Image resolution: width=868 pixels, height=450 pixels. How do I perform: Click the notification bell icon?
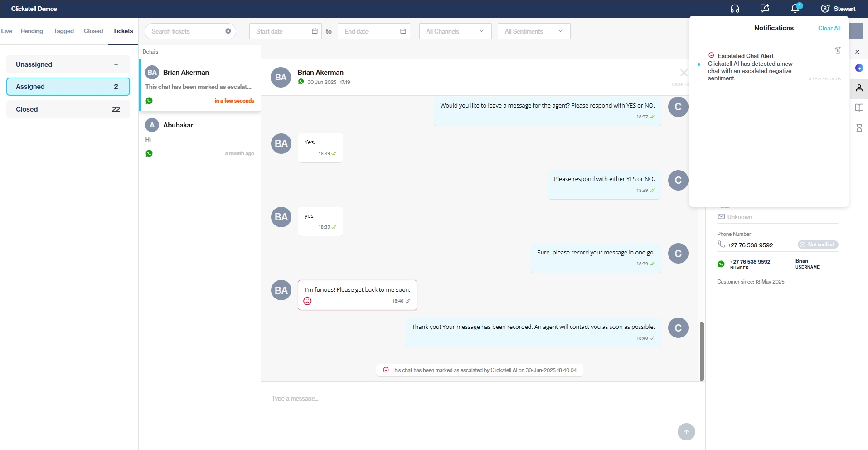click(x=795, y=9)
